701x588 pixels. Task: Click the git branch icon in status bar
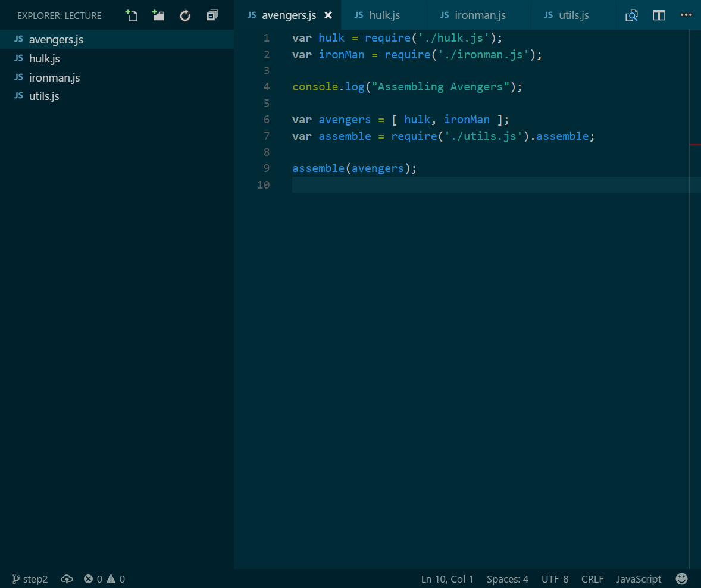(x=16, y=579)
